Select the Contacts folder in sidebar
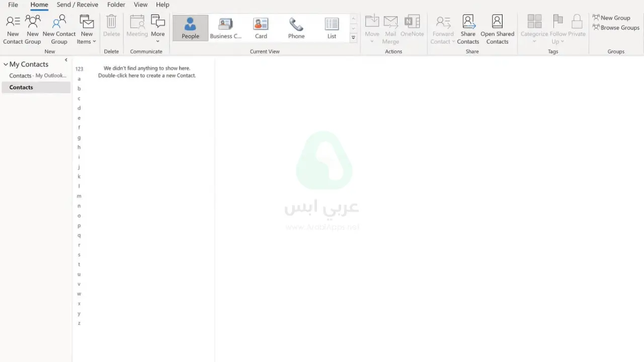644x362 pixels. click(x=21, y=87)
